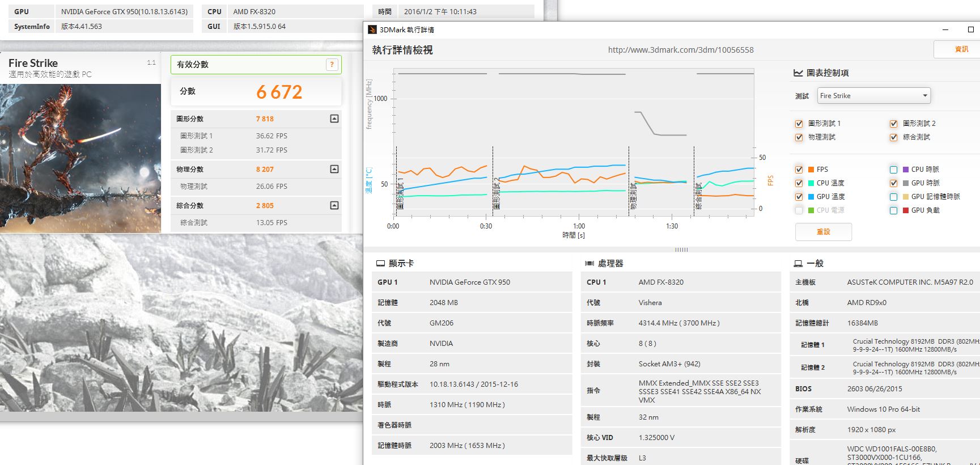This screenshot has width=980, height=465.
Task: Click the purple CPU 時脈 legend swatch
Action: [x=906, y=170]
